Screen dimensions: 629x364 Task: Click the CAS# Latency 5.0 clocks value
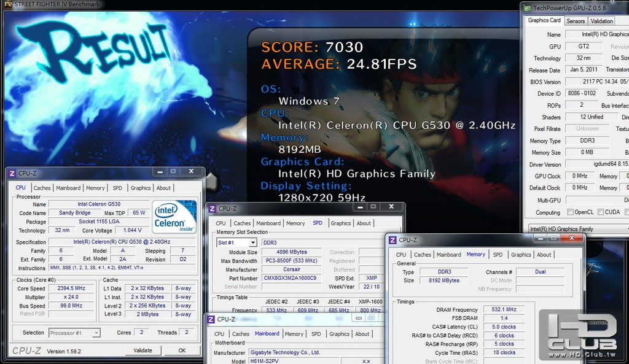pos(504,327)
